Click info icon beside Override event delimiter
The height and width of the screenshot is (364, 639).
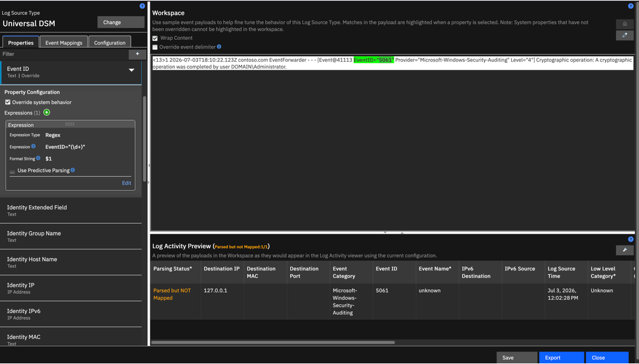[219, 47]
